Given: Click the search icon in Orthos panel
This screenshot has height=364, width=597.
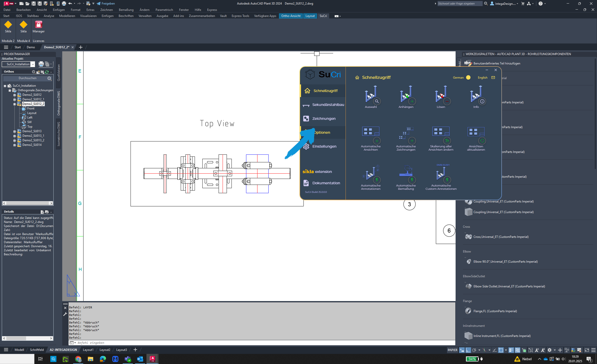Looking at the screenshot, I should [x=34, y=72].
